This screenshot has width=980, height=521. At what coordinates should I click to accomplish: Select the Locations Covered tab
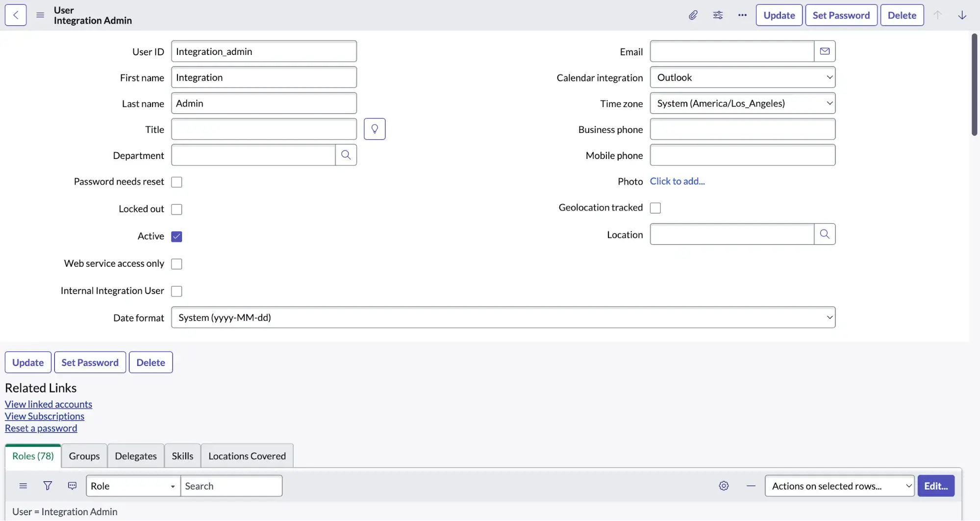coord(247,456)
